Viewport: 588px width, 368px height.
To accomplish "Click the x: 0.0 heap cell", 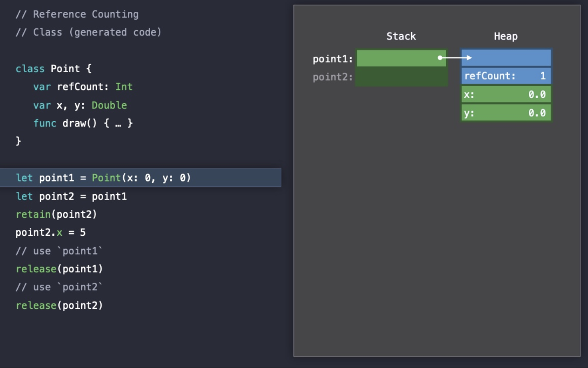I will coord(506,94).
